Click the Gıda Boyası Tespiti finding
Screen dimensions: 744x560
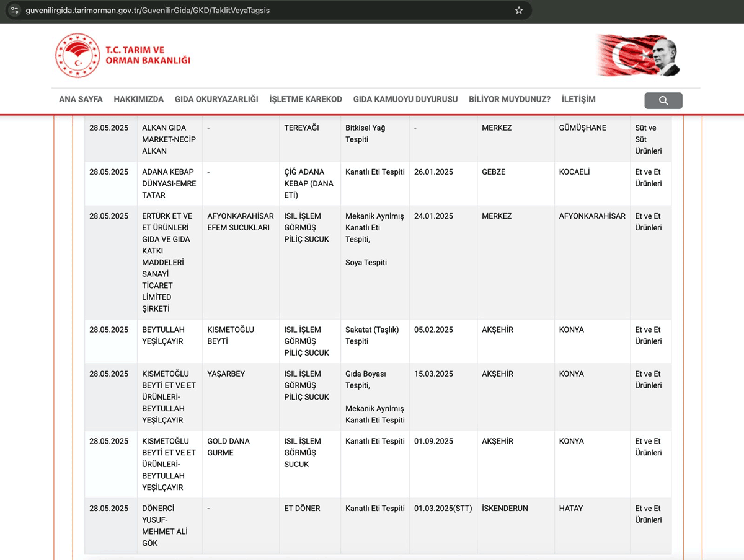[366, 380]
